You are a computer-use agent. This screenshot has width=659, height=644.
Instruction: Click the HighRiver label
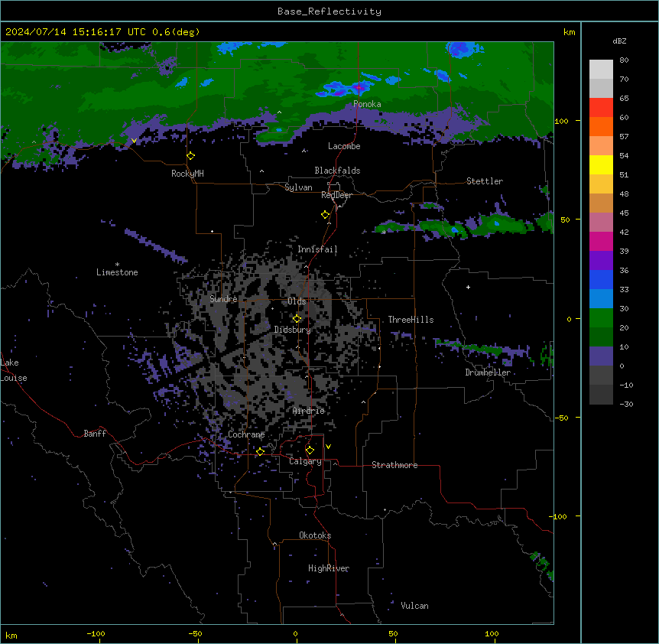coord(329,568)
